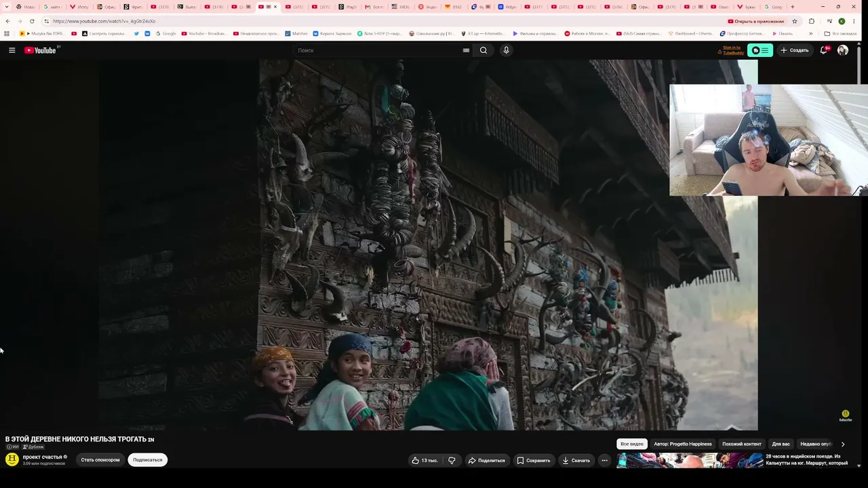
Task: Go to the YouTube home logo
Action: coord(41,50)
